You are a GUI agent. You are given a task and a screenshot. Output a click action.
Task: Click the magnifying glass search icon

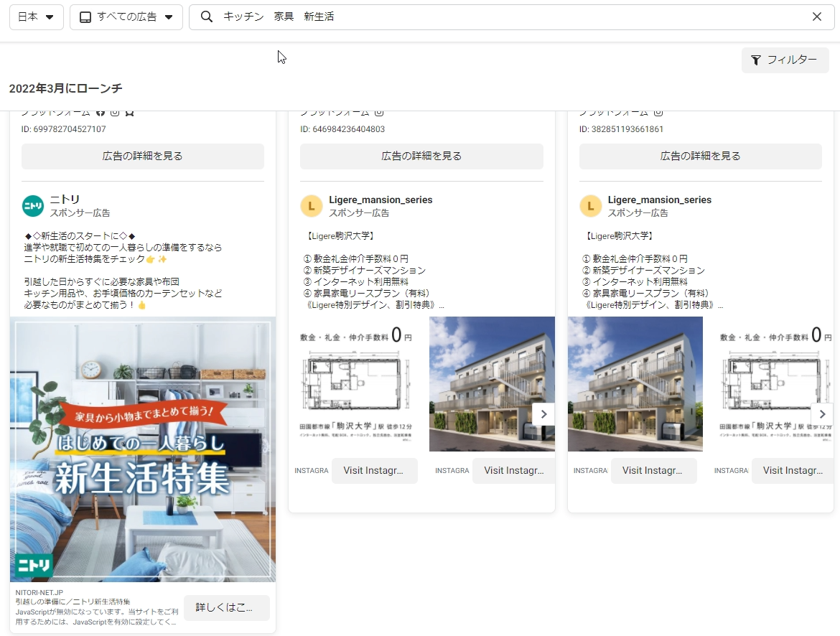point(207,17)
